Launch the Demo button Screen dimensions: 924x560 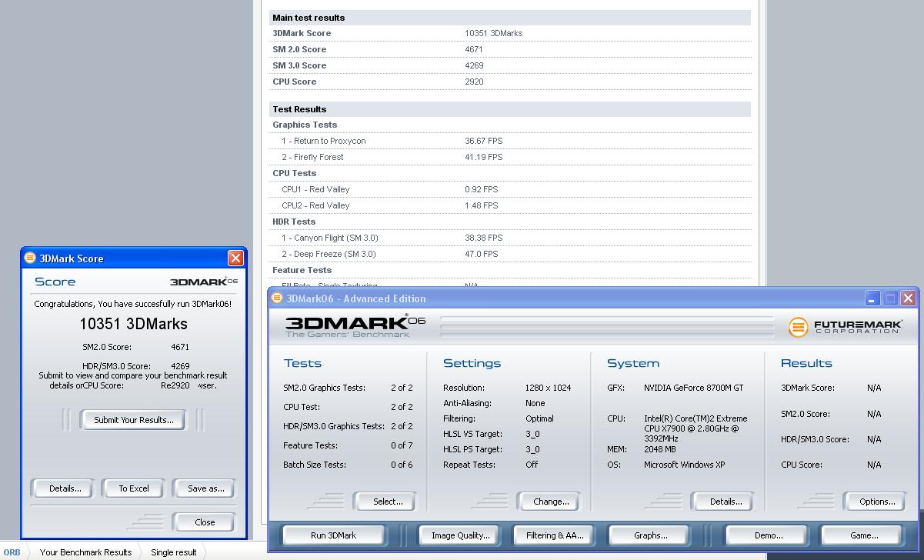click(x=768, y=535)
